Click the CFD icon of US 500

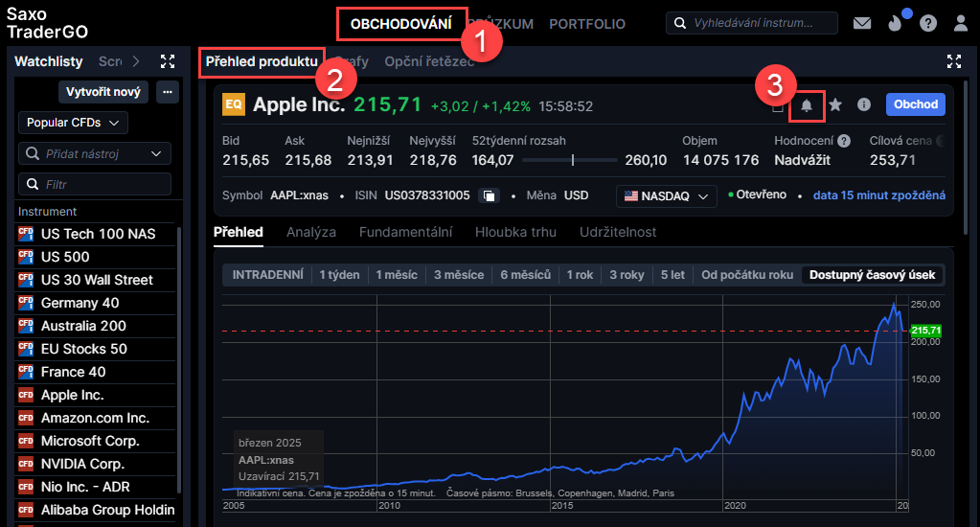pyautogui.click(x=26, y=256)
